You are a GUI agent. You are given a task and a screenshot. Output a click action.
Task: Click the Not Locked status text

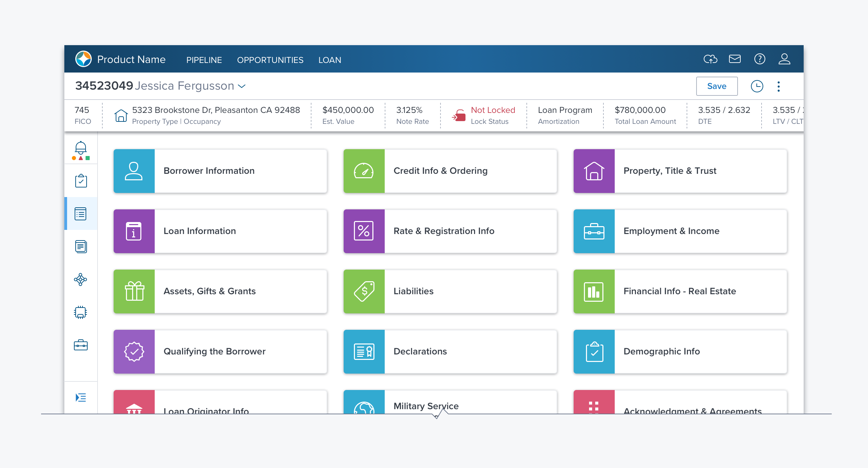tap(493, 110)
